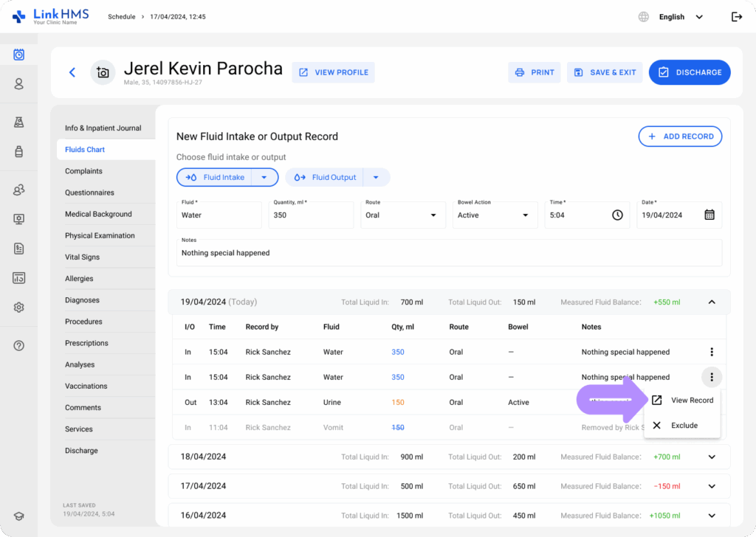Choose Exclude from context menu

(x=682, y=426)
